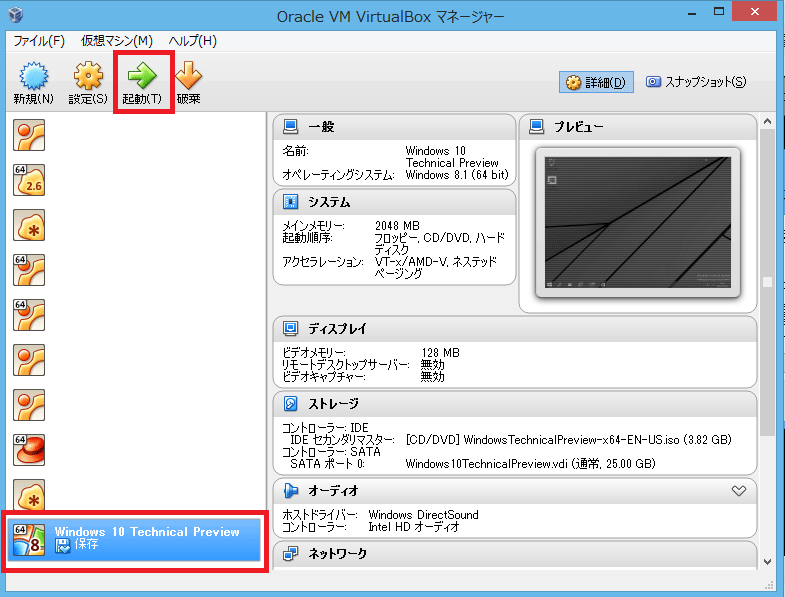The height and width of the screenshot is (597, 785).
Task: Click the システム section chip icon
Action: [x=290, y=202]
